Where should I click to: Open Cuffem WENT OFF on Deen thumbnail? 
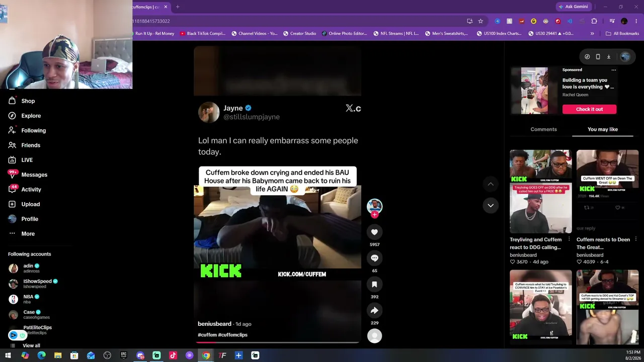tap(607, 192)
